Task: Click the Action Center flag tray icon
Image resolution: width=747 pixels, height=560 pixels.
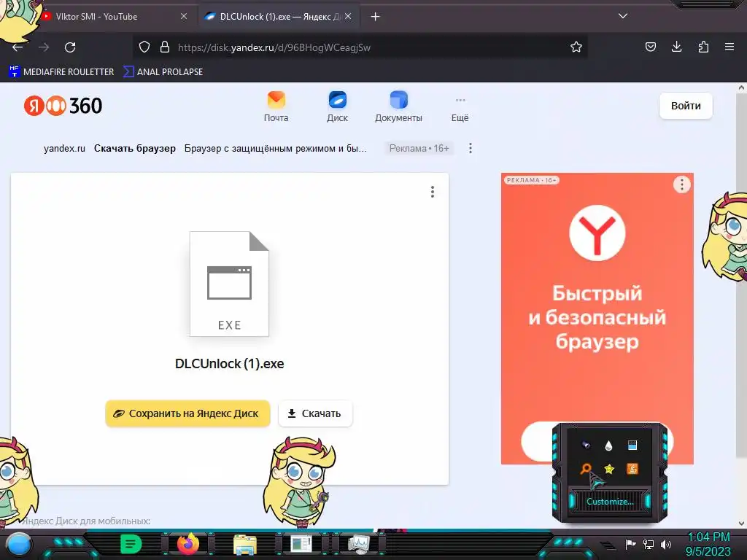Action: tap(631, 544)
